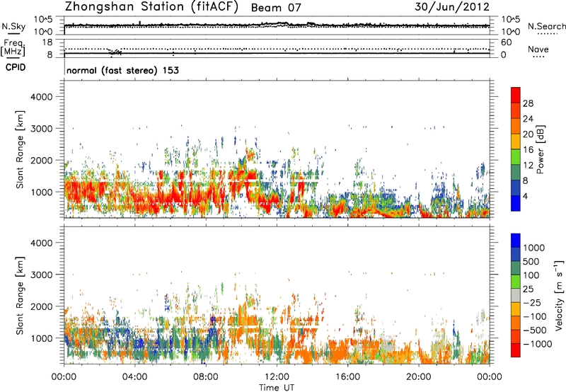Click the '3000' tick on the velocity panel
Screen dimensions: 566x392
[x=41, y=275]
